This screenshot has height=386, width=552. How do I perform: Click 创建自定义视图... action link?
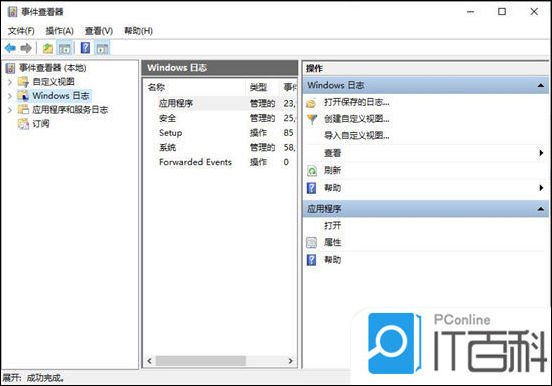(x=357, y=119)
